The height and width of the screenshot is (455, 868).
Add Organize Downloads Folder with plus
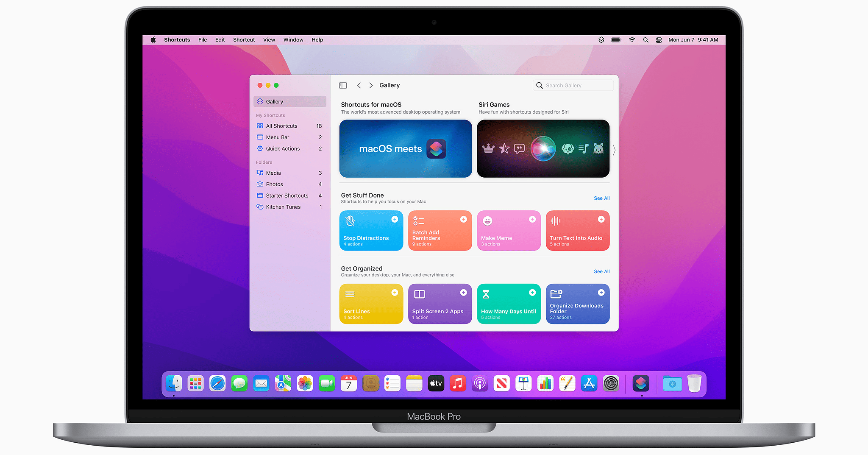[x=601, y=293]
